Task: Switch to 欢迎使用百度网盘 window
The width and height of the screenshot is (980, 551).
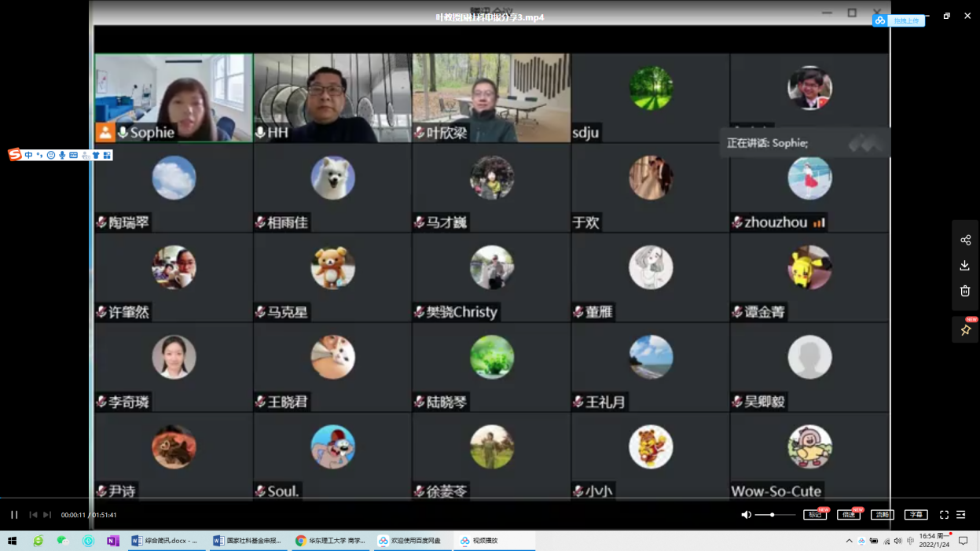Action: click(413, 541)
